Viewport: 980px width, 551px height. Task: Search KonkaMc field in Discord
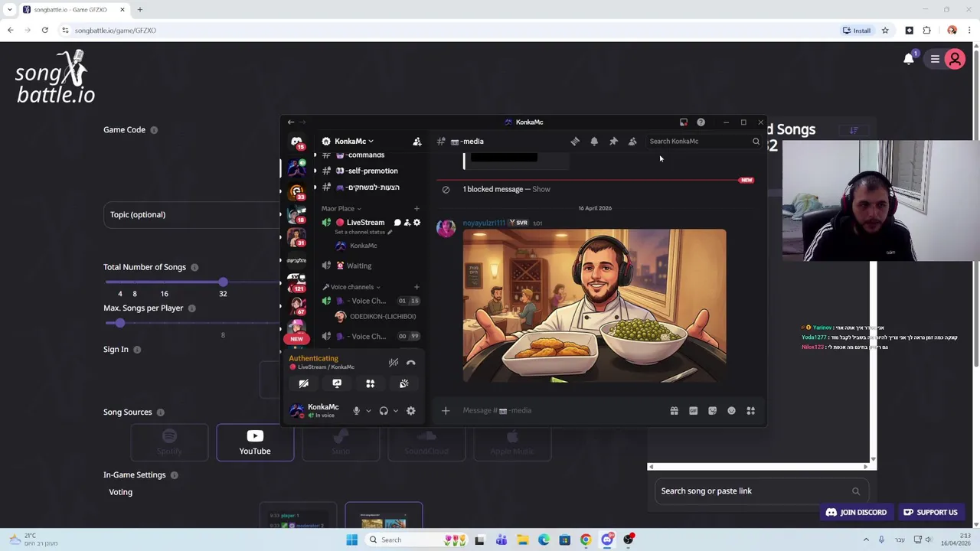704,141
